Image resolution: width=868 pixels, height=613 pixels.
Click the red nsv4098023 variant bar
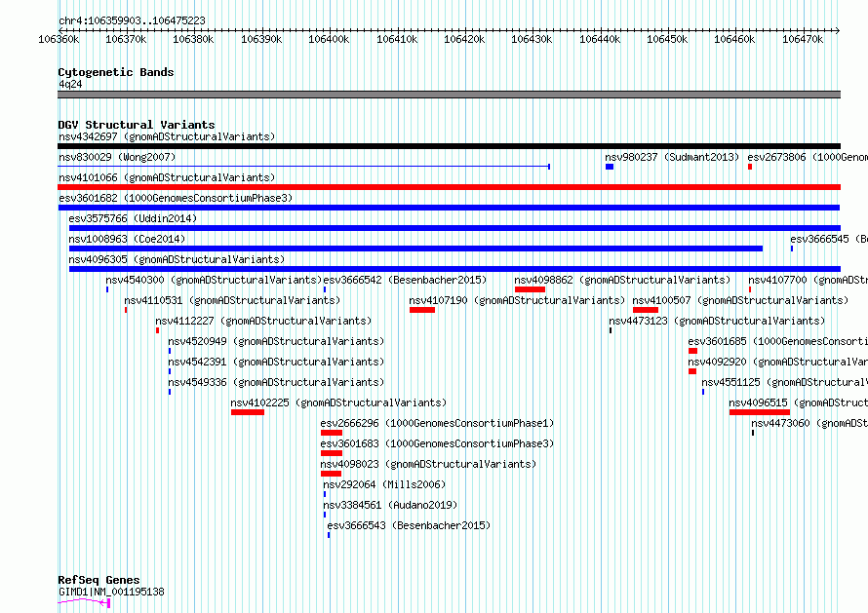331,474
